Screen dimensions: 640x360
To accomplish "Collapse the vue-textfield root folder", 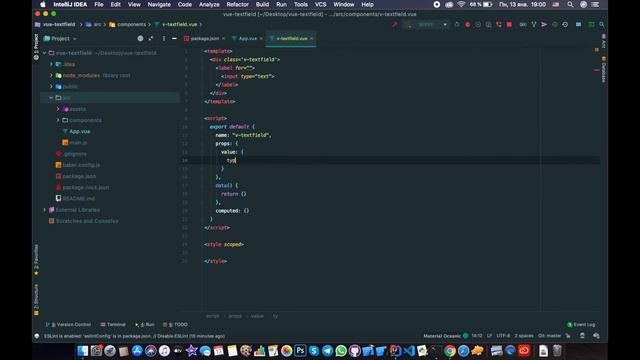I will (44, 53).
